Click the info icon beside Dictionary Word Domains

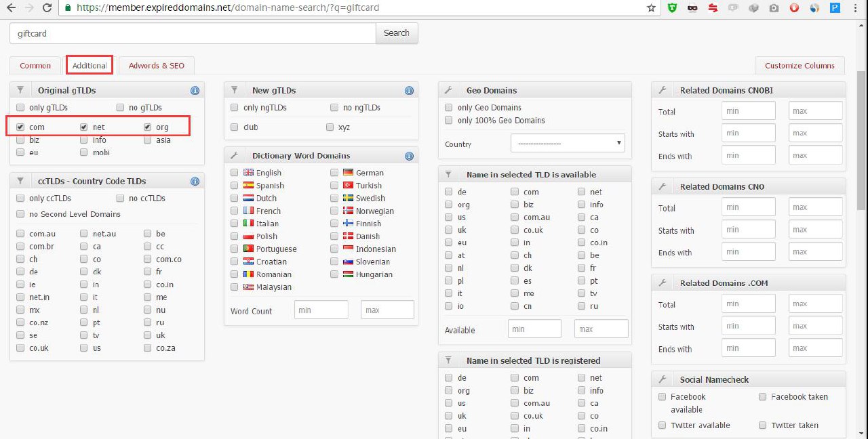point(409,156)
